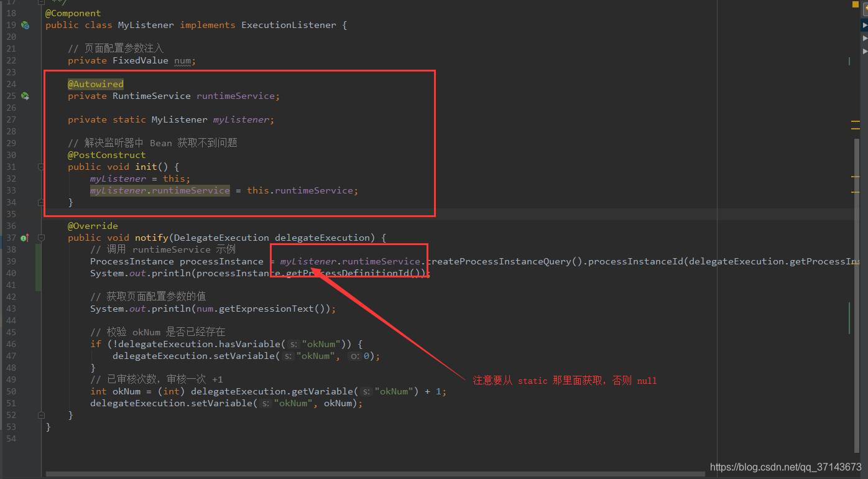Click the @Override annotation
868x479 pixels.
(93, 226)
